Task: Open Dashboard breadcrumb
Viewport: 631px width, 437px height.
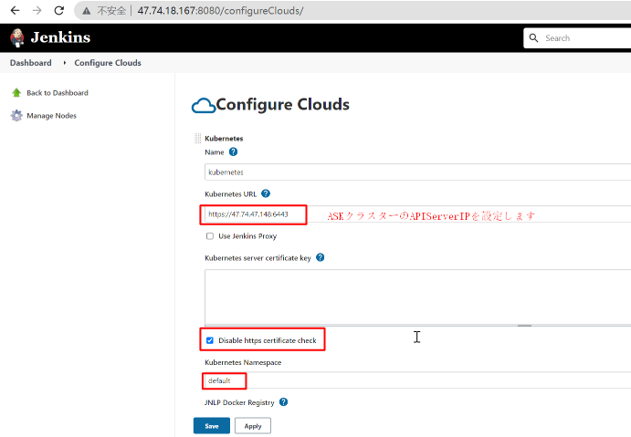Action: pos(31,63)
